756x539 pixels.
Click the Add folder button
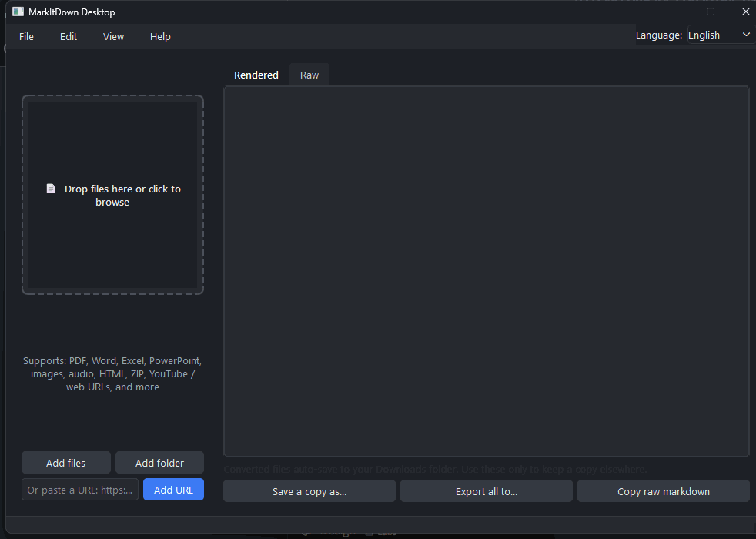pyautogui.click(x=159, y=463)
